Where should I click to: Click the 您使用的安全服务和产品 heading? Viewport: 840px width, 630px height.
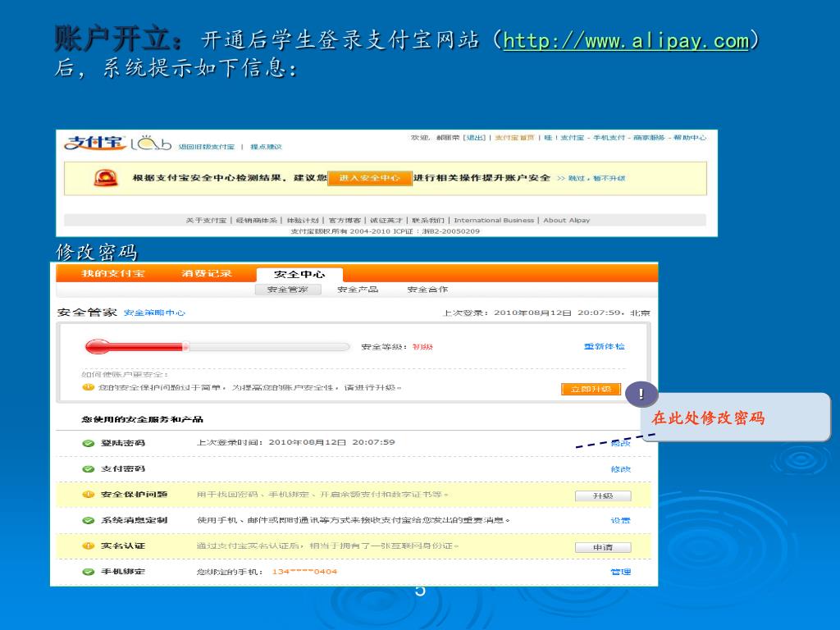tap(142, 419)
